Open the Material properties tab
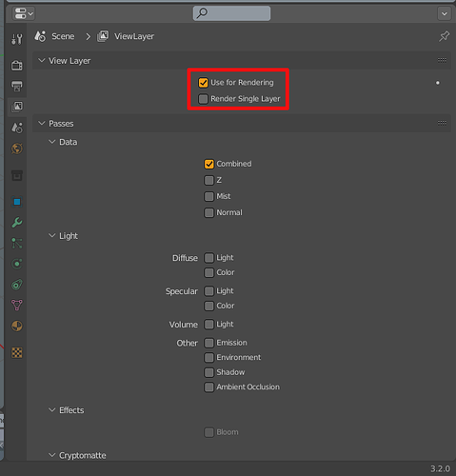 pos(17,326)
